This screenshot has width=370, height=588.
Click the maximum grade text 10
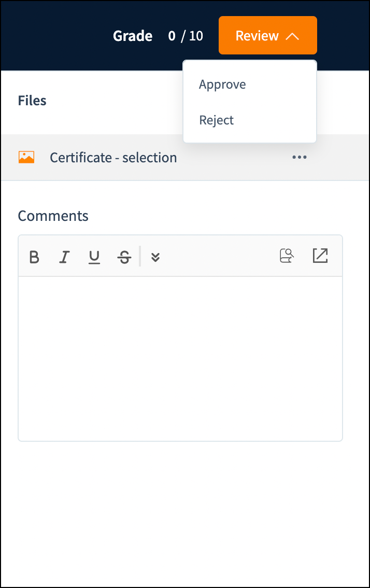(196, 36)
